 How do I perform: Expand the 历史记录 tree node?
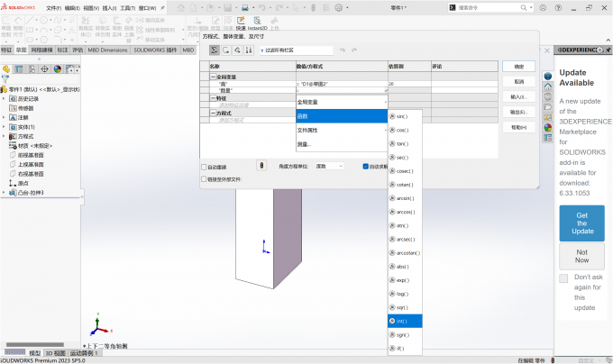[x=4, y=99]
